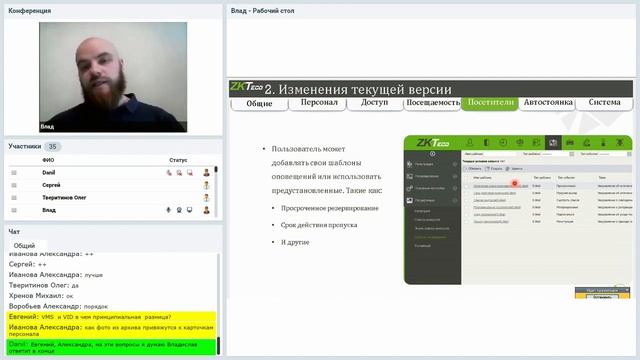Viewport: 640px width, 360px height.
Task: Switch to the Система slide tab
Action: point(604,102)
